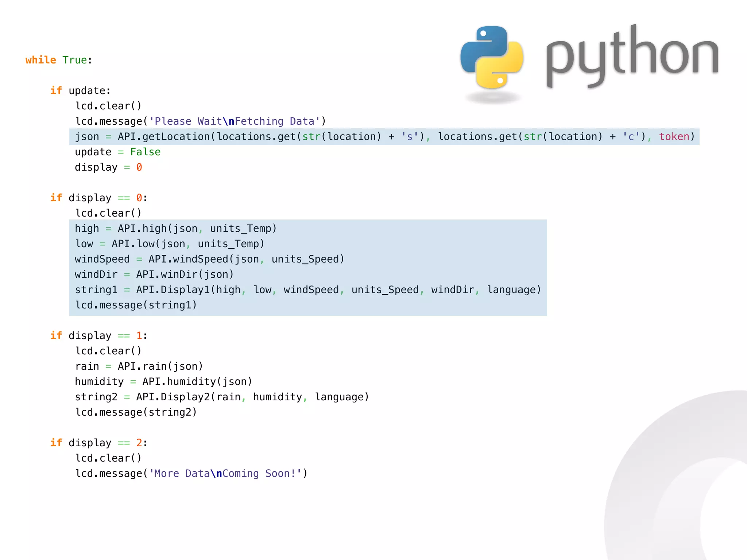This screenshot has height=560, width=747.
Task: Click the 'token' argument in getLocation call
Action: coord(674,136)
